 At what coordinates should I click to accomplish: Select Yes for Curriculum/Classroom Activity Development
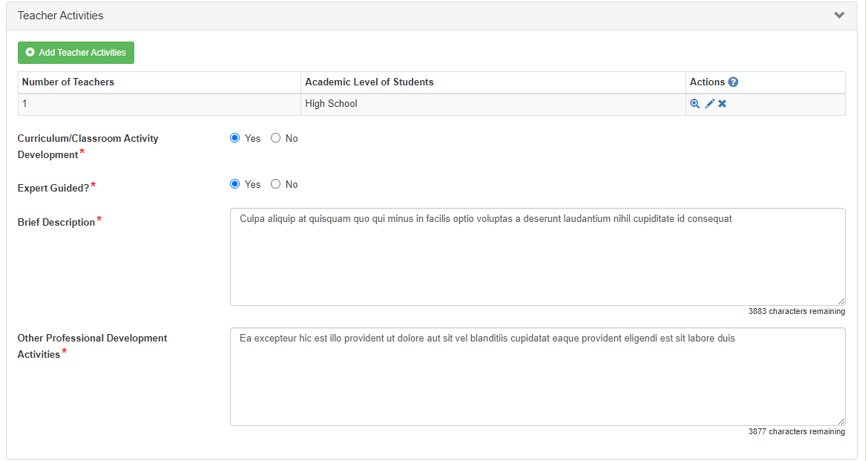coord(235,138)
